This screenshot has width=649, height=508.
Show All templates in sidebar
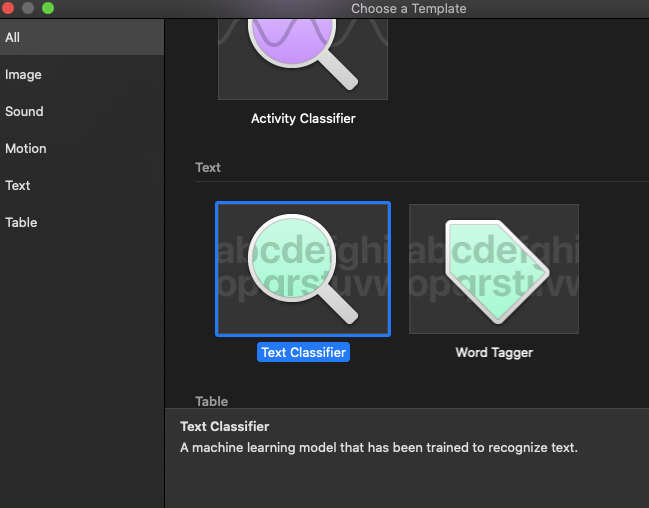(82, 37)
